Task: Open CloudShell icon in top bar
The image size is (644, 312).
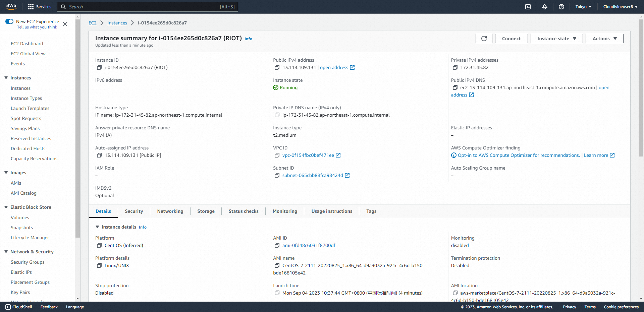Action: coord(528,7)
